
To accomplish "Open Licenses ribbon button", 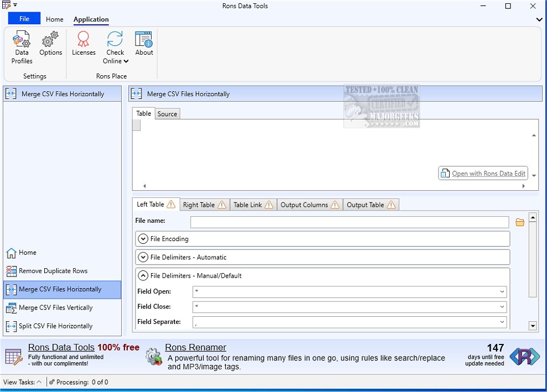I will (84, 43).
